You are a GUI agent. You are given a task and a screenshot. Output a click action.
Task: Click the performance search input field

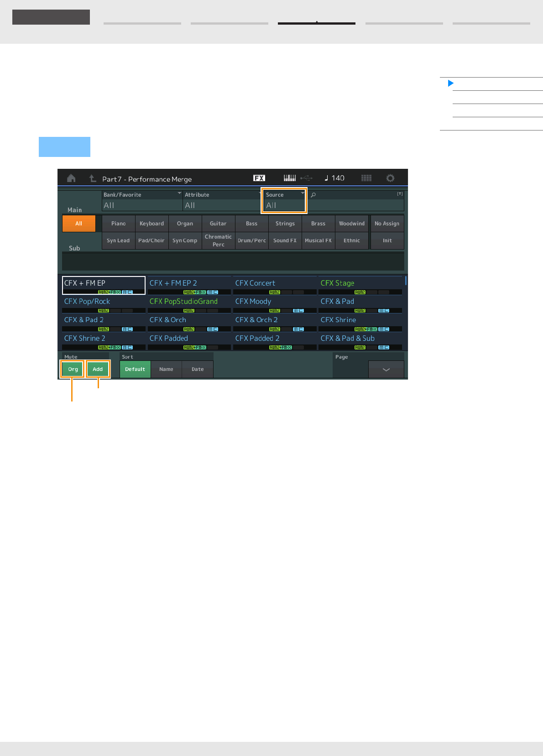[356, 200]
